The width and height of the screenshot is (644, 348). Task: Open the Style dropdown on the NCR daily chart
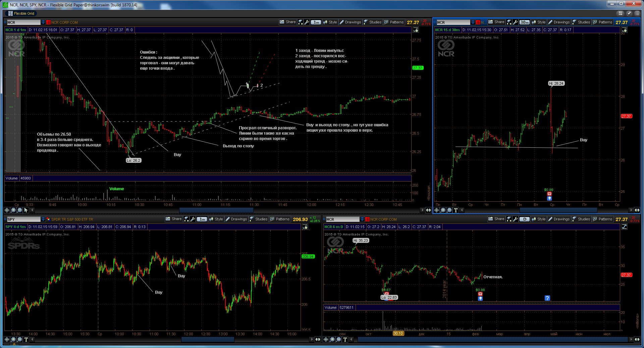click(x=539, y=219)
